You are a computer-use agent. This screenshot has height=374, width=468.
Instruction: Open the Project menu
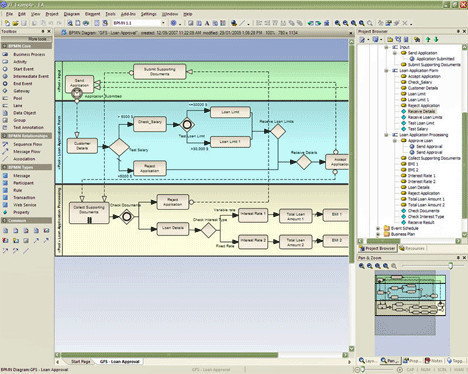point(52,14)
